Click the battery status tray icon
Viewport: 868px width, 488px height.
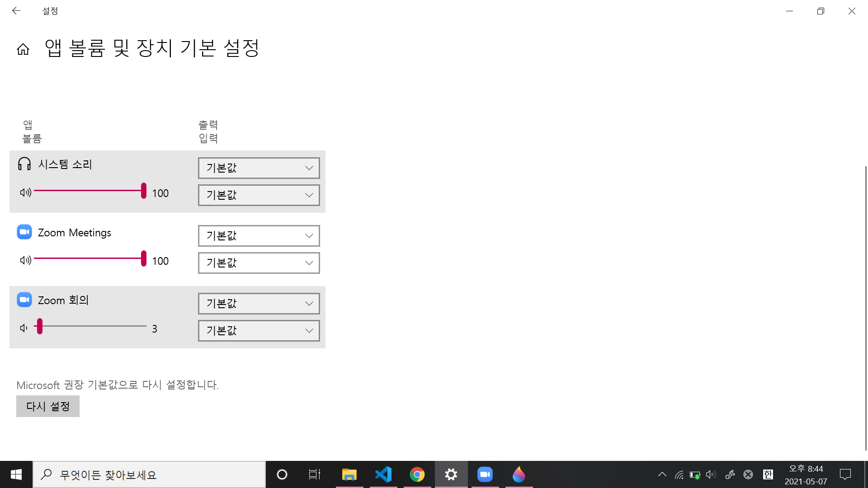tap(695, 474)
